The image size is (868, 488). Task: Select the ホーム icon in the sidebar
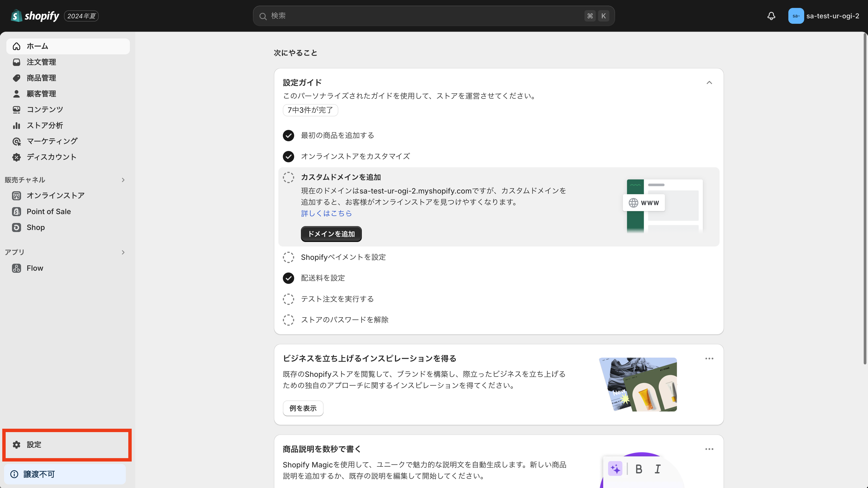pos(16,46)
